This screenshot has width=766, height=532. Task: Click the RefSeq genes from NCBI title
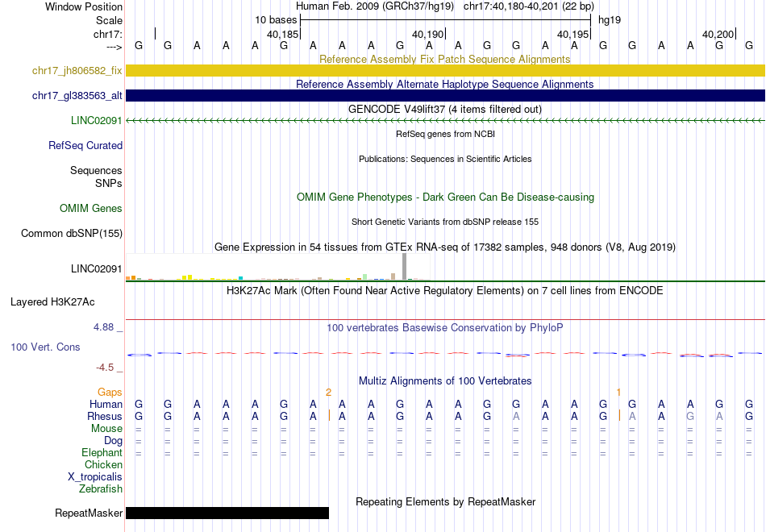(445, 134)
